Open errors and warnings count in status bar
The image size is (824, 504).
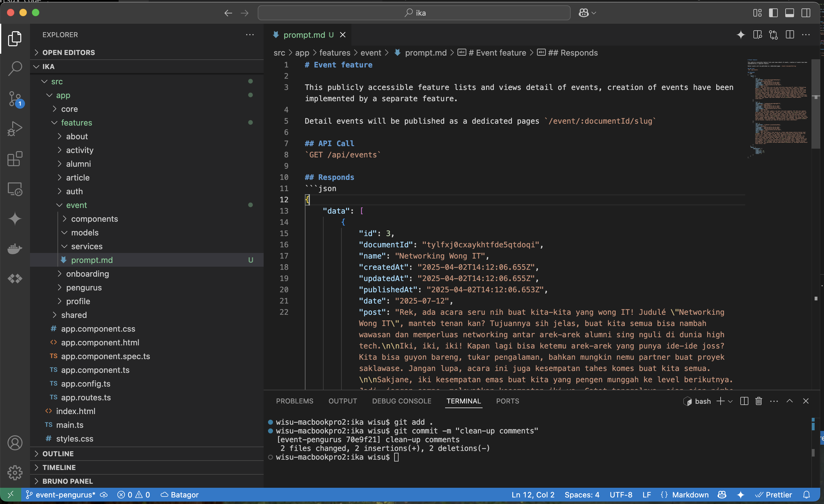click(133, 495)
